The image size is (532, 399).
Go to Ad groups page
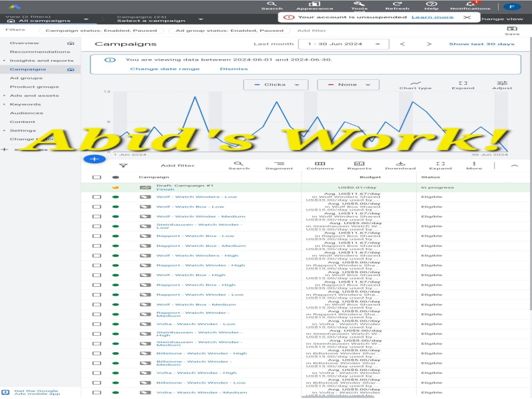[x=26, y=78]
